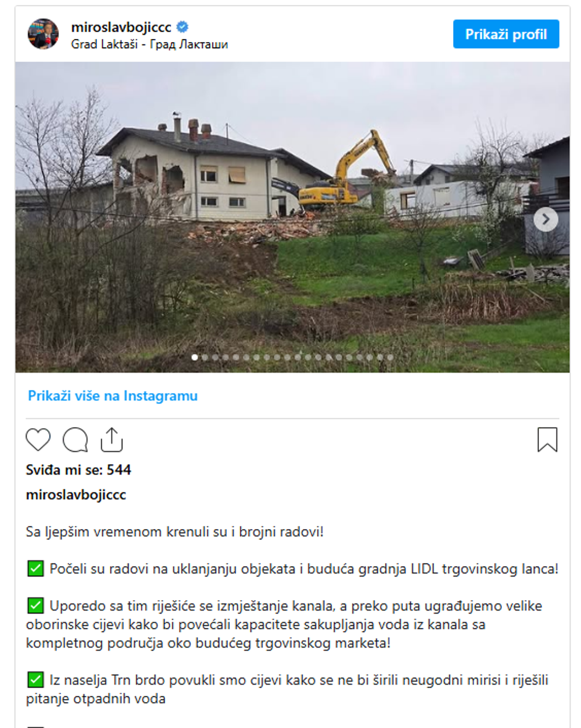The width and height of the screenshot is (581, 728).
Task: Click the 'Sviđa mi se: 544' likes count
Action: [78, 470]
